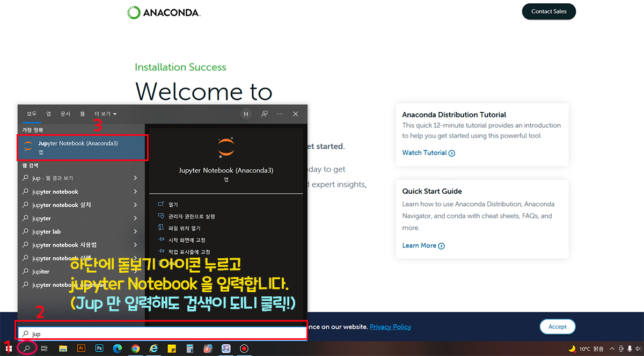Screen dimensions: 644x356
Task: Click the Accept cookie button
Action: click(x=557, y=326)
